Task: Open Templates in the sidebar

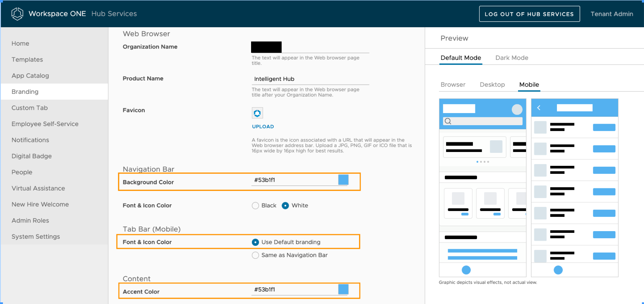Action: 54,59
